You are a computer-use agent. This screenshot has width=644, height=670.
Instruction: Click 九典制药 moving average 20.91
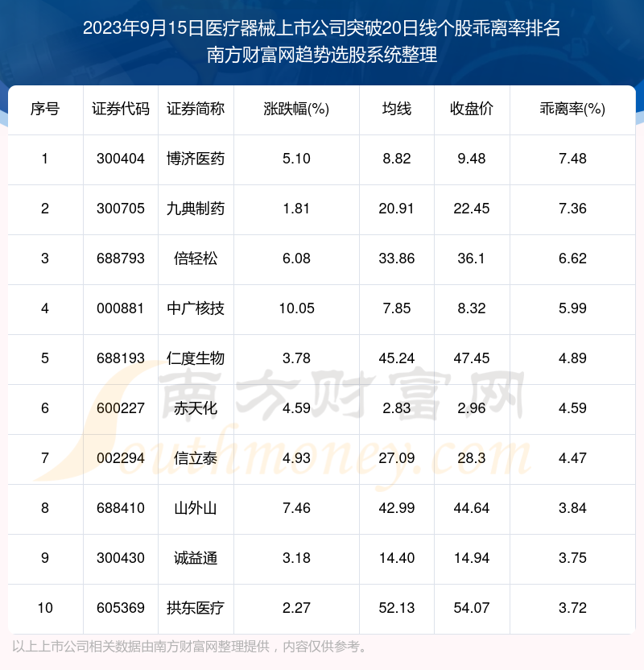pos(397,209)
